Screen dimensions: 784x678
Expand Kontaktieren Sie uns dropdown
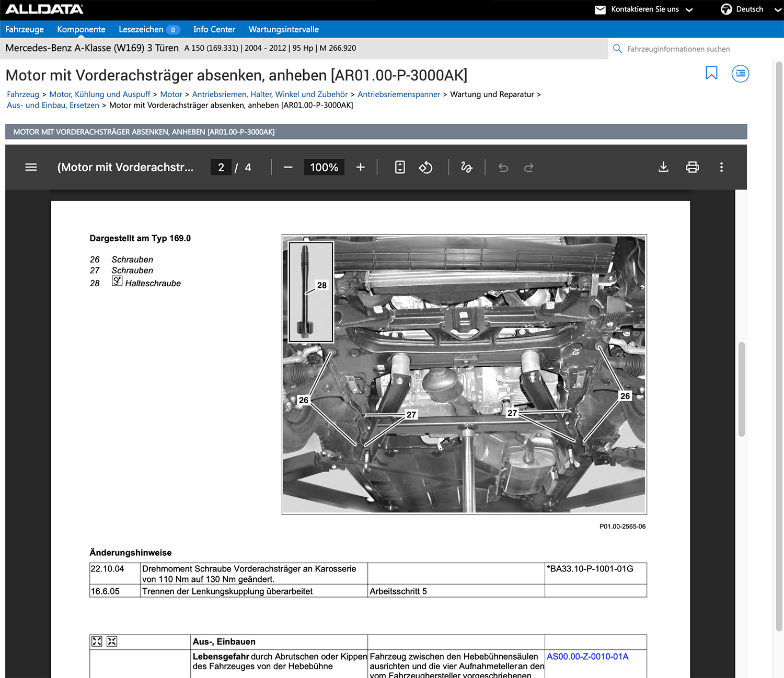pyautogui.click(x=652, y=9)
